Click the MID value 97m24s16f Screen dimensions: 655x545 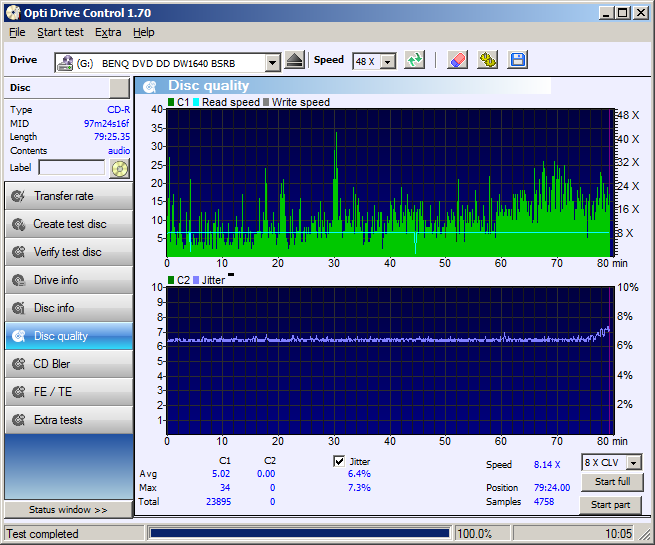pyautogui.click(x=107, y=123)
